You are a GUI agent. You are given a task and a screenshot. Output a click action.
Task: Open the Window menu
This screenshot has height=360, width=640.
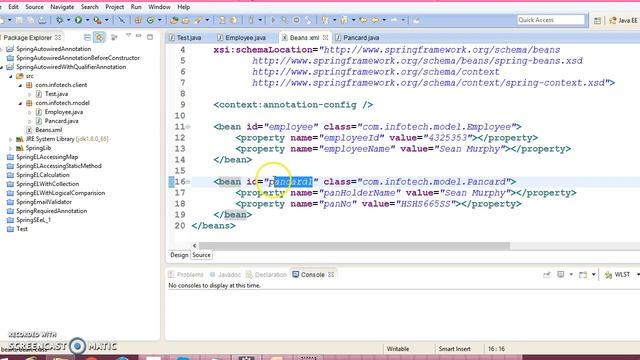pos(159,7)
